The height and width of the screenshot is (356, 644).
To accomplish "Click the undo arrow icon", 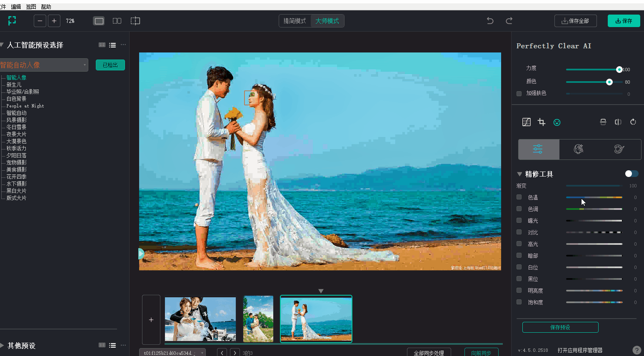I will pyautogui.click(x=490, y=21).
